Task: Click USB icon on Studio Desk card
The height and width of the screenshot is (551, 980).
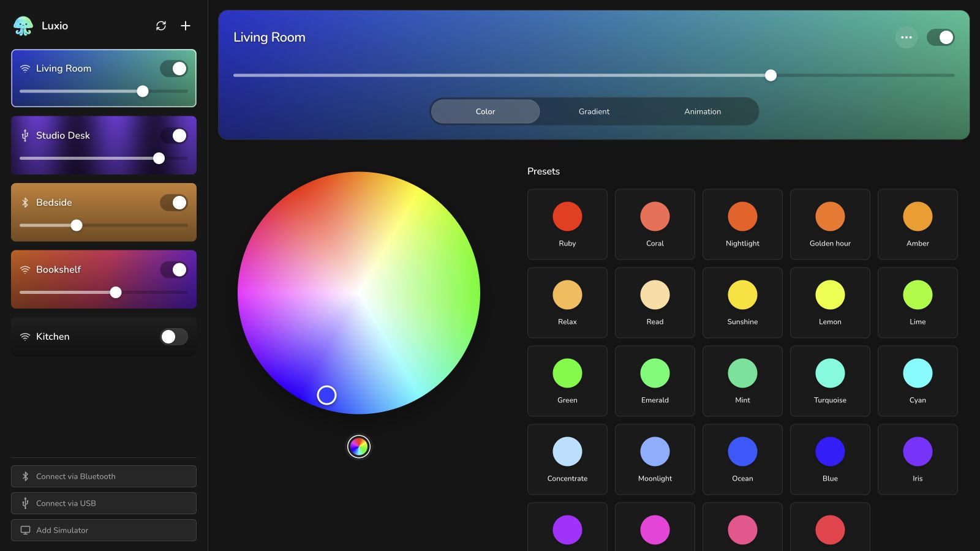Action: (25, 135)
